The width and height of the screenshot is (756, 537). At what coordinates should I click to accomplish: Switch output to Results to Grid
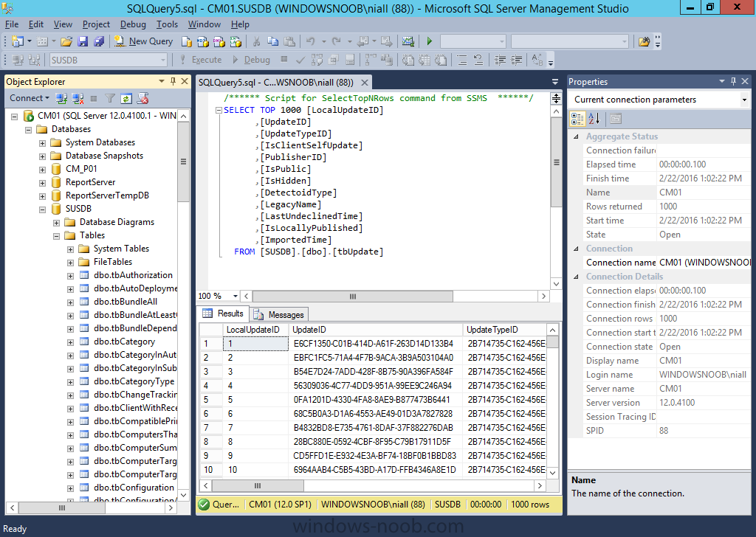click(425, 60)
